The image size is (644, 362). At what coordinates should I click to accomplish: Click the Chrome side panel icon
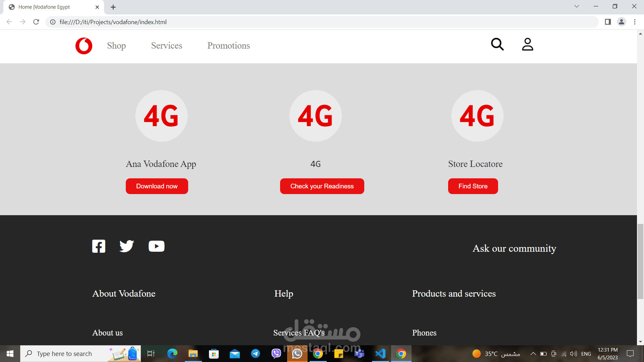click(x=607, y=22)
